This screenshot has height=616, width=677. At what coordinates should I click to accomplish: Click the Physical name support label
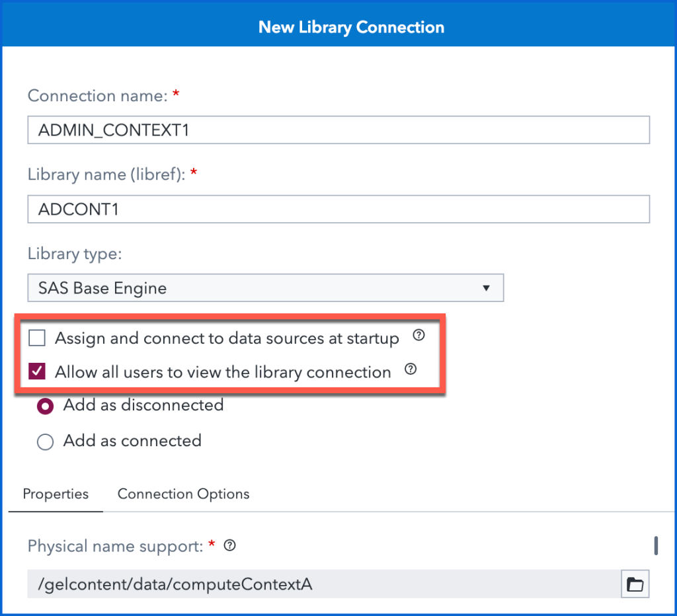[x=114, y=546]
